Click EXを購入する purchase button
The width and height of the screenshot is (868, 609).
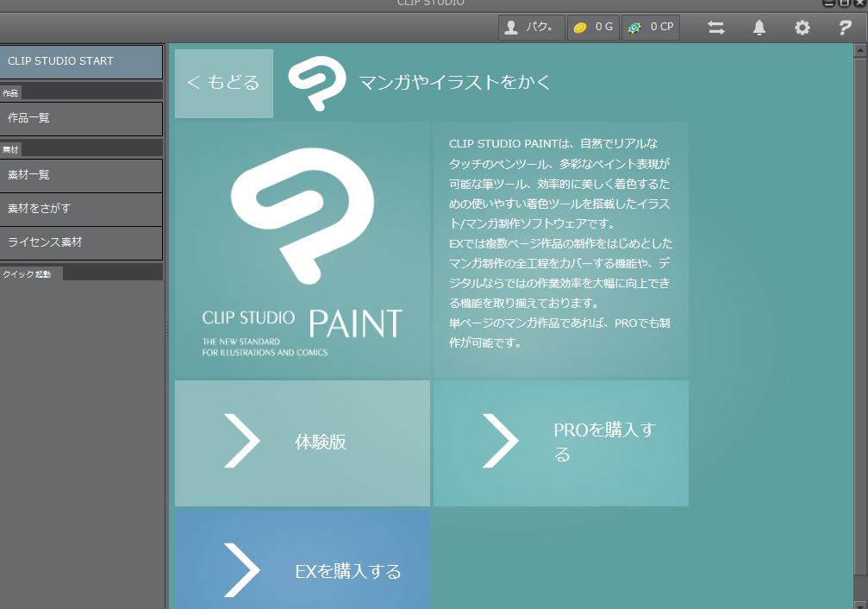[303, 559]
